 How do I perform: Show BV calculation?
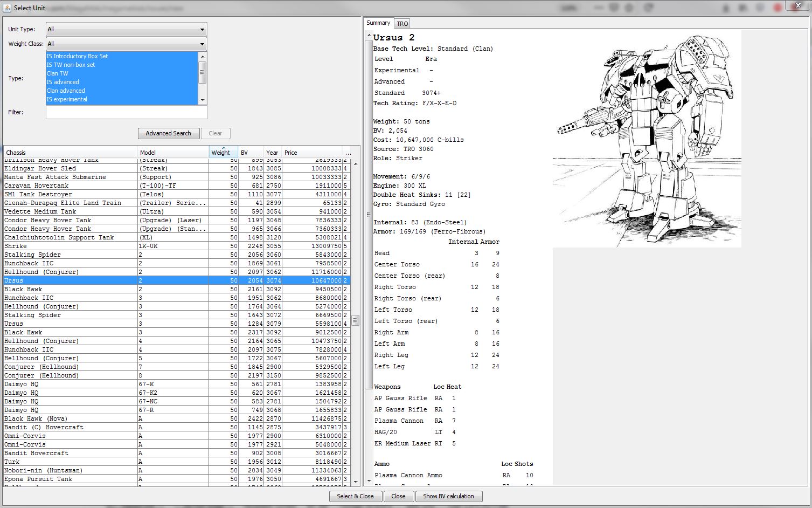[448, 496]
